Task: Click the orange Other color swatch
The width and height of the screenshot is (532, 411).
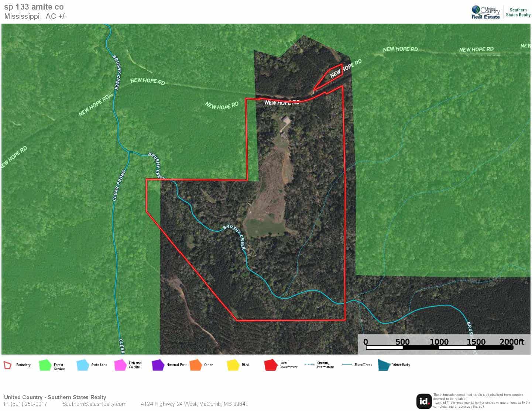Action: point(196,365)
